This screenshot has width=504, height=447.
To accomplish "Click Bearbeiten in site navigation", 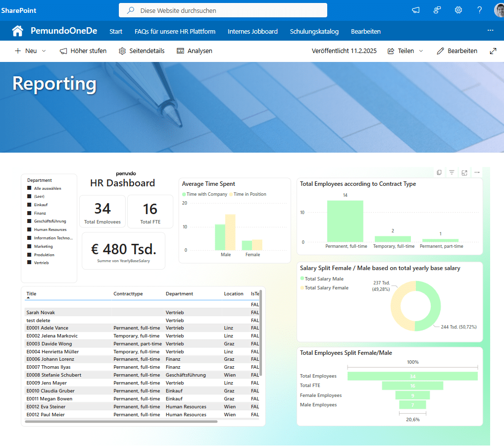I will (366, 32).
